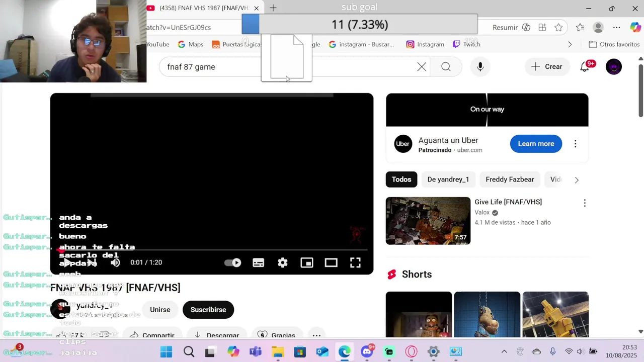Screen dimensions: 644x362
Task: Click the Suscribirse button
Action: tap(208, 310)
